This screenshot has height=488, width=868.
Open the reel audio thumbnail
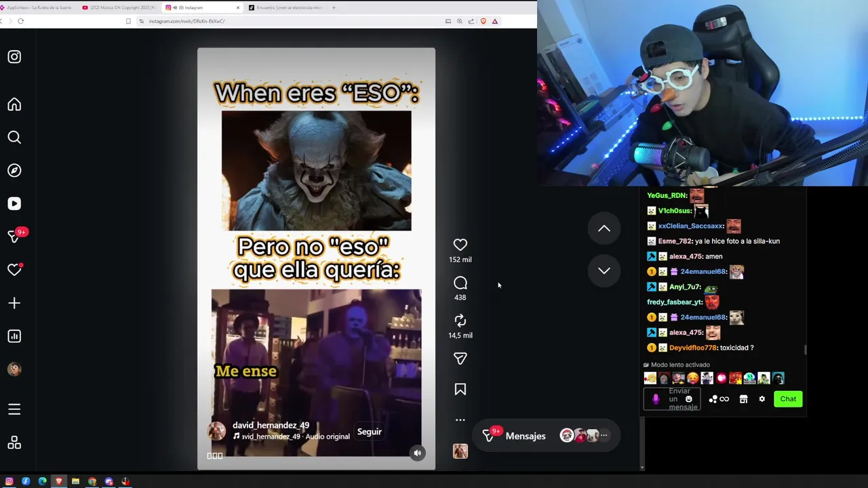click(460, 451)
